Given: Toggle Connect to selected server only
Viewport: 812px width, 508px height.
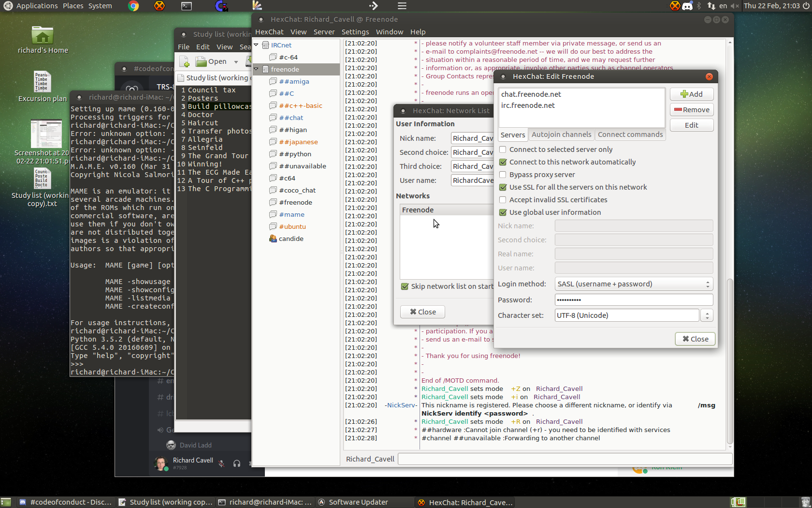Looking at the screenshot, I should click(x=503, y=149).
